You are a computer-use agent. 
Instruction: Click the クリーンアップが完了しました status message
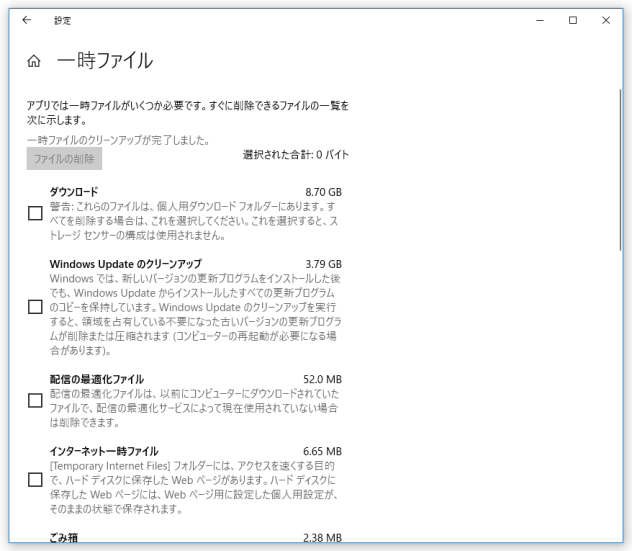point(118,140)
